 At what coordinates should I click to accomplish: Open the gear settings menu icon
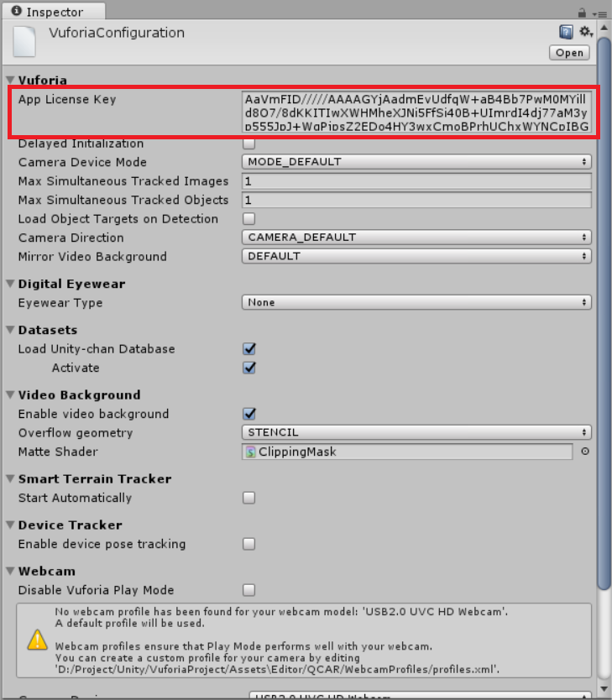coord(586,32)
